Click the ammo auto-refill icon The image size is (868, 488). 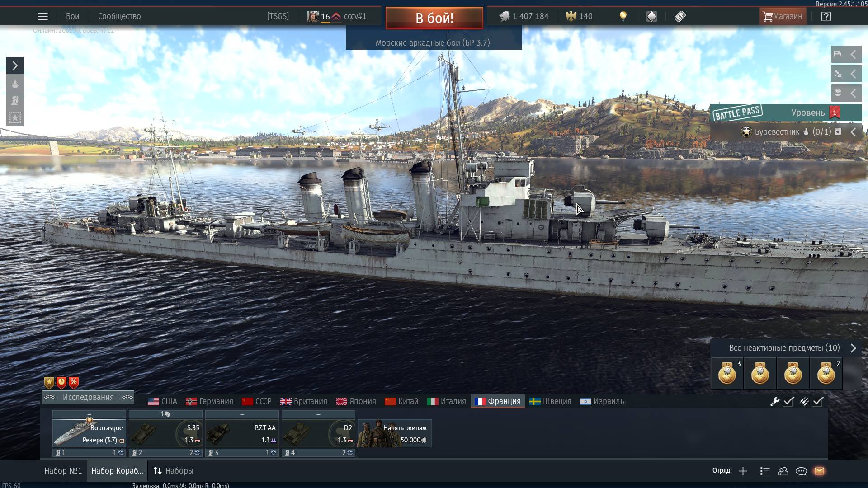point(804,401)
